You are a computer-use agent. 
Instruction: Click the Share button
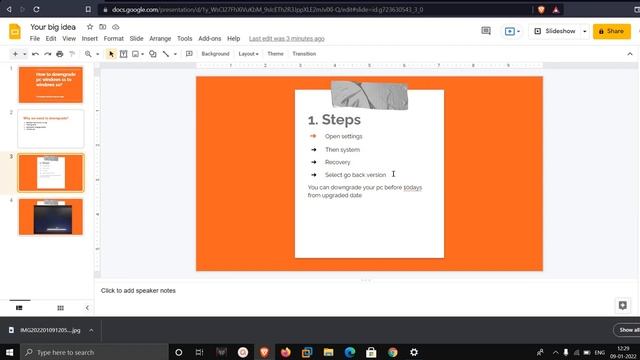pos(611,31)
